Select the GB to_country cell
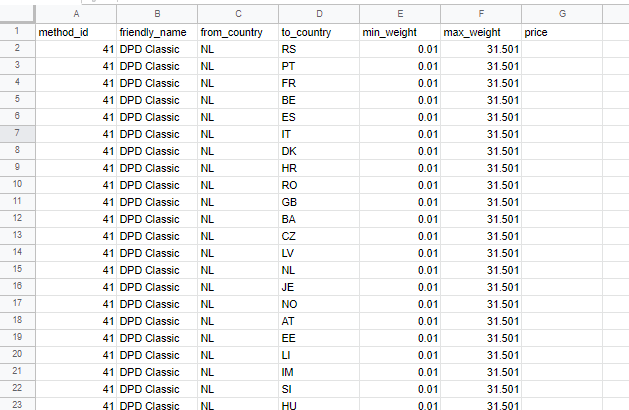Image resolution: width=629 pixels, height=410 pixels. click(319, 202)
